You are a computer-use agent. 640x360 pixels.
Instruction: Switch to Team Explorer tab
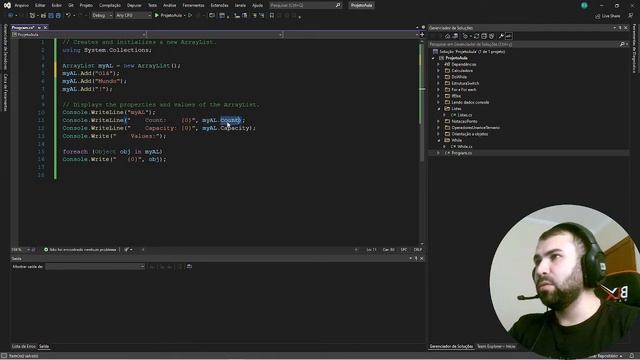pos(496,346)
